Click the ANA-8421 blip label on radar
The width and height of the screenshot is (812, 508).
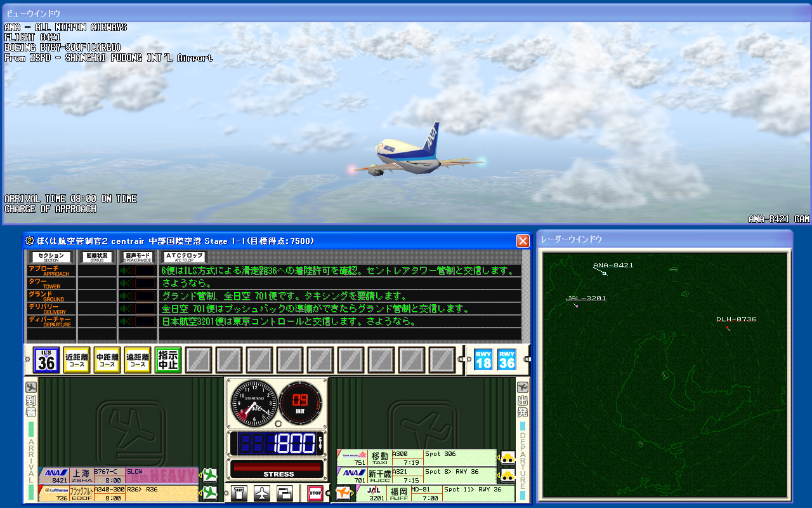point(613,265)
